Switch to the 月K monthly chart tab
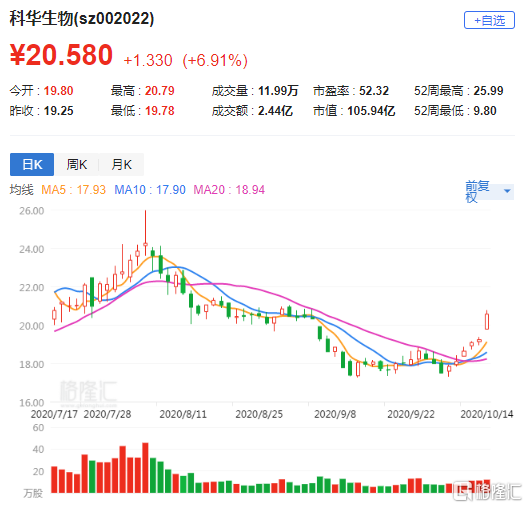Screen dimensions: 528x508 [122, 164]
